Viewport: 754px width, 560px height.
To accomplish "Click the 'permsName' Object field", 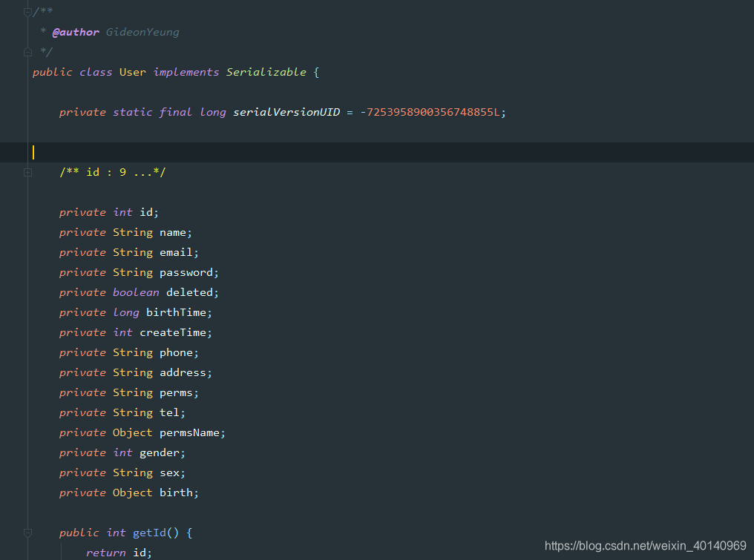I will [x=190, y=432].
